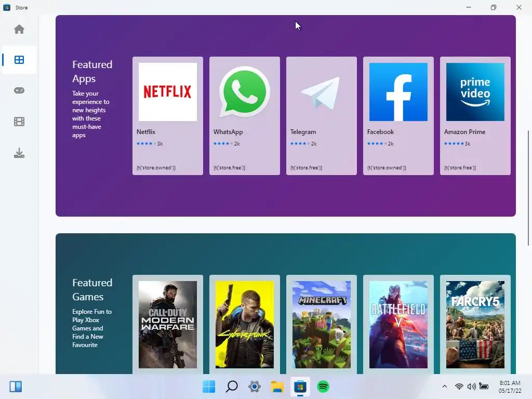The image size is (532, 399).
Task: Open the Widgets panel icon
Action: pyautogui.click(x=16, y=387)
